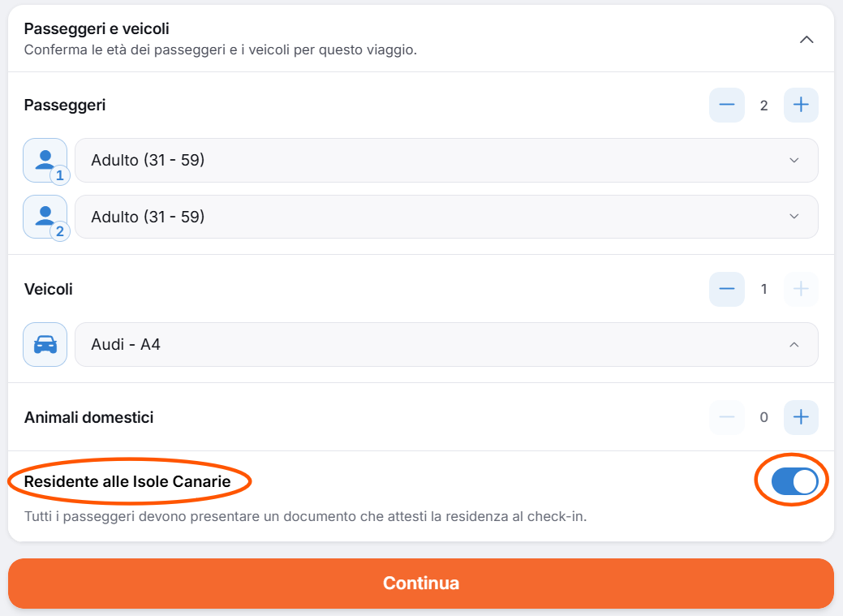
Task: Collapse the Audi - A4 vehicle dropdown
Action: 446,344
